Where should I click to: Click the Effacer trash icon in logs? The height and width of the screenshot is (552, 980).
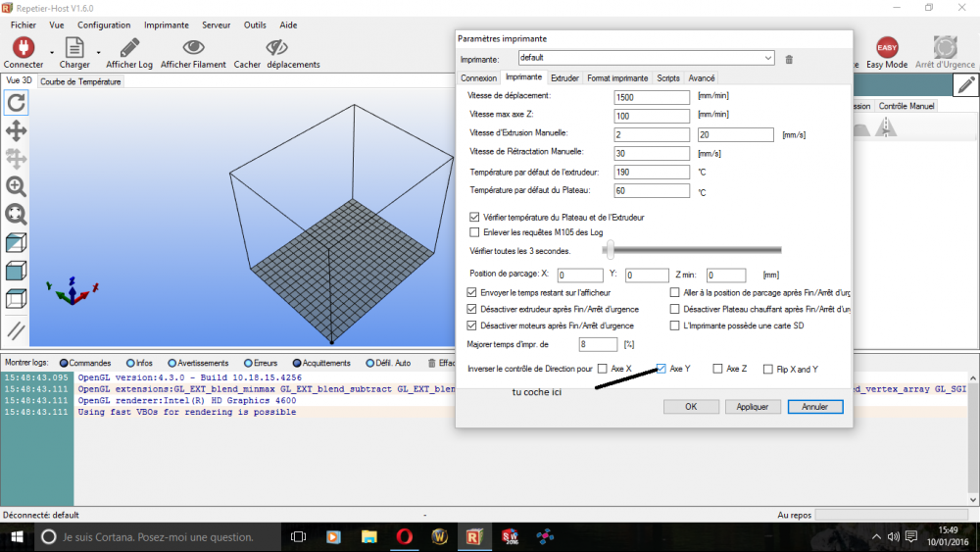[432, 363]
